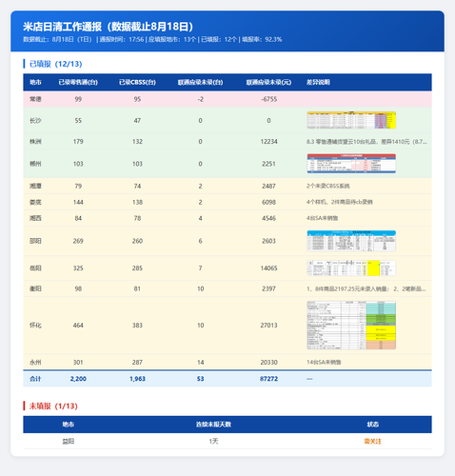Select the 益阳 cell in the 未填报 table
Screen dimensions: 455x476
pyautogui.click(x=69, y=442)
